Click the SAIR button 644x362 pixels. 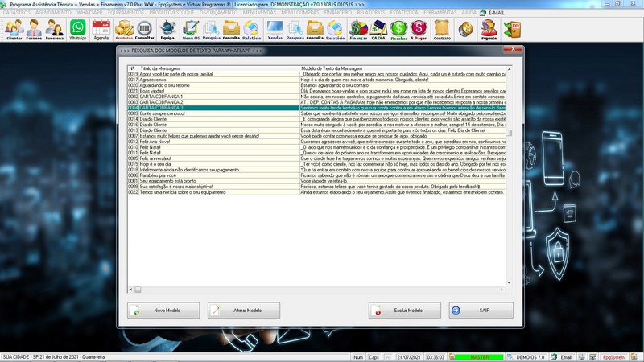(x=481, y=311)
